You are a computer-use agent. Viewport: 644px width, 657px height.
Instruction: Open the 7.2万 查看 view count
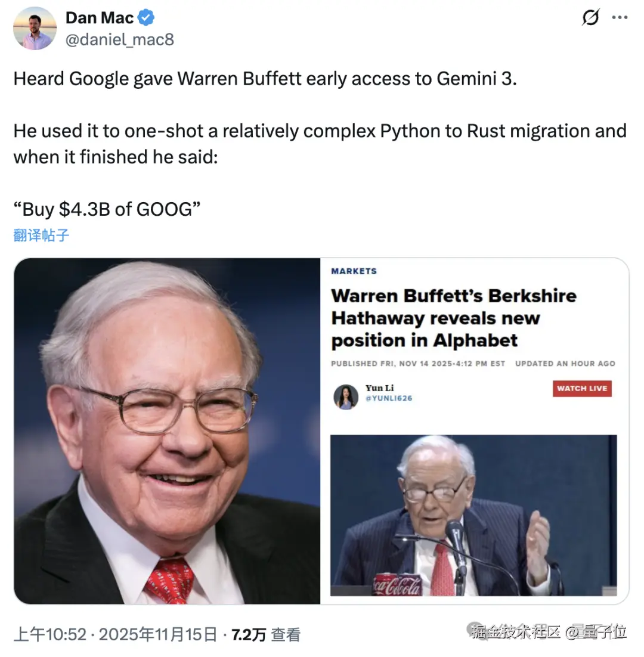(x=266, y=634)
